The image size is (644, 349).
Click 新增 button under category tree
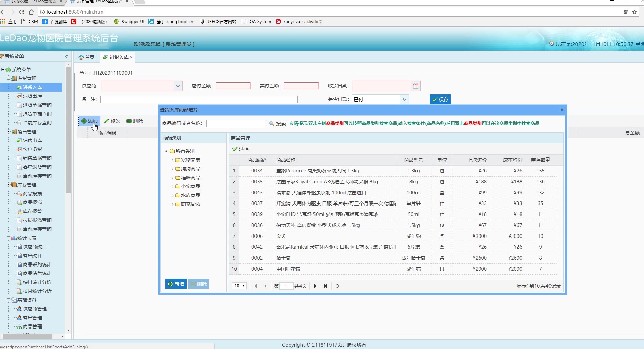point(176,284)
